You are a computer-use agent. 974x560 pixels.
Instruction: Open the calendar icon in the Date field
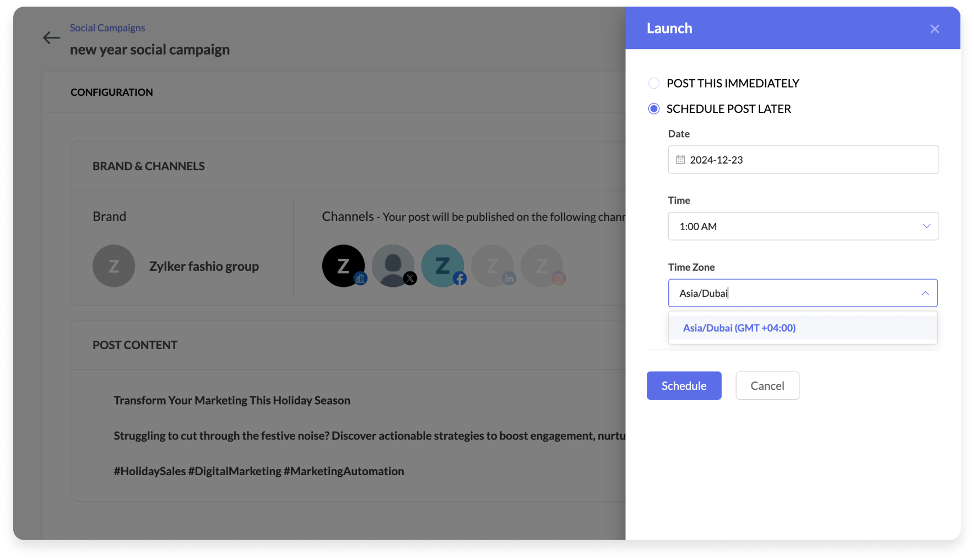click(x=680, y=160)
